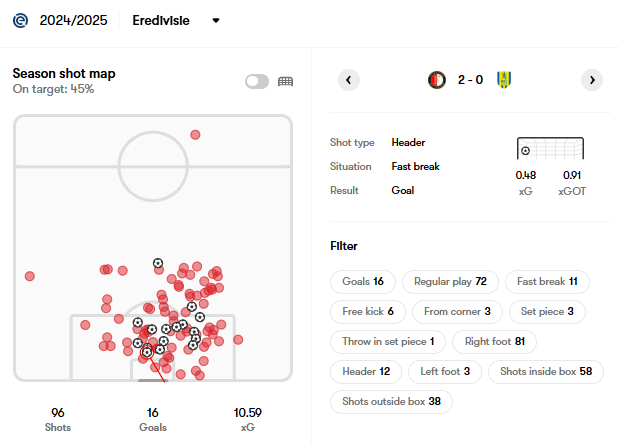The image size is (619, 443).
Task: Enable the Fast break 11 filter
Action: click(x=547, y=281)
